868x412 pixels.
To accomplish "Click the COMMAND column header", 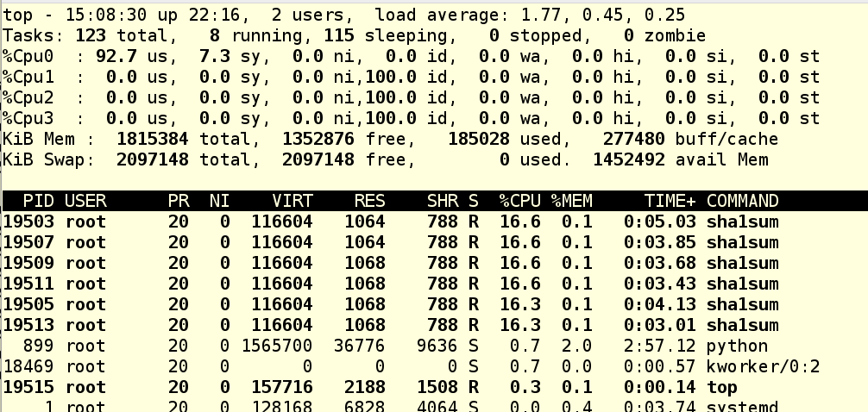I will tap(742, 200).
